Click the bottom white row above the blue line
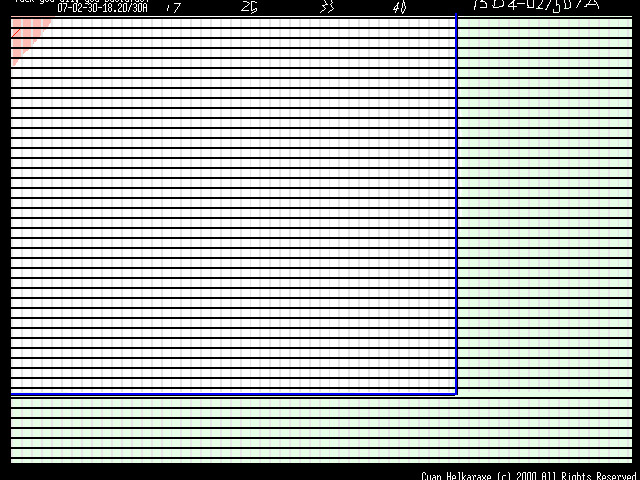 [x=230, y=388]
